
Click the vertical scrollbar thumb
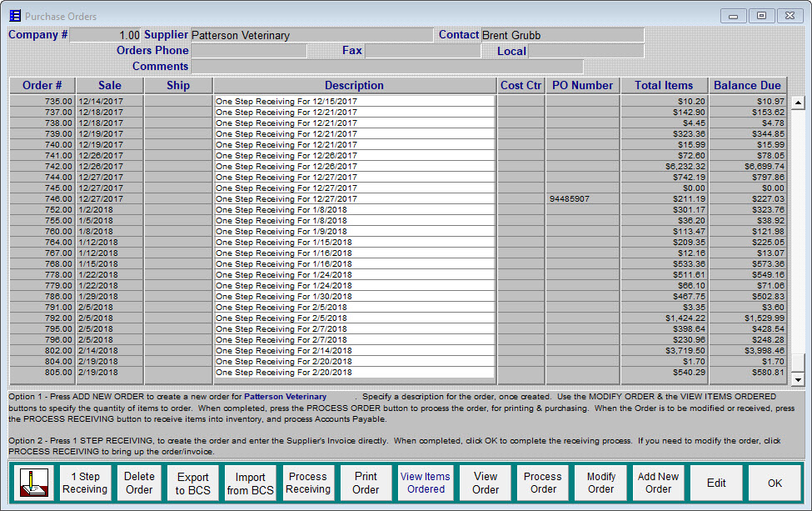[798, 363]
